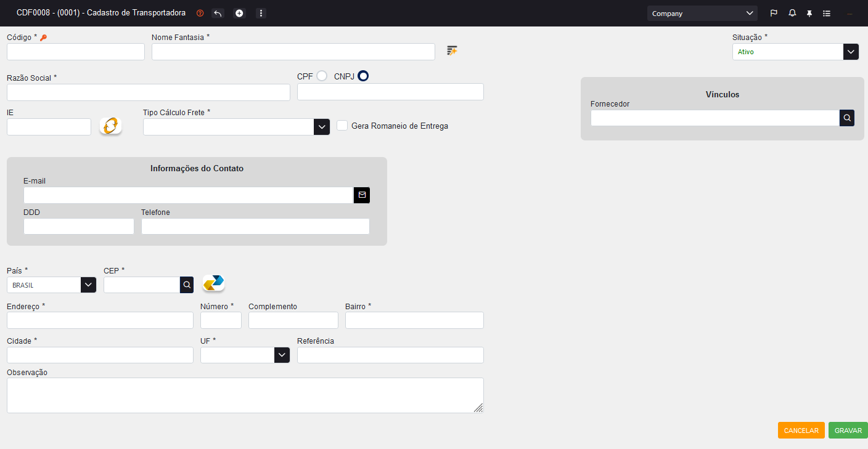This screenshot has height=449, width=868.
Task: Click the Observação text area
Action: (245, 395)
